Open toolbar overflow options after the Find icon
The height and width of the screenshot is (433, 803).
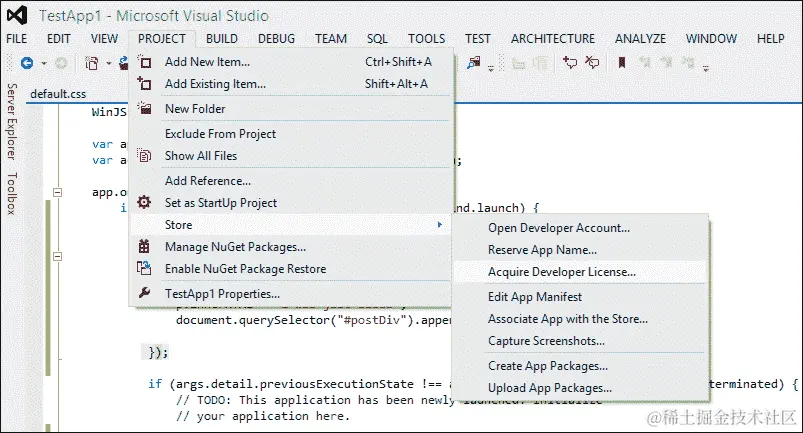pyautogui.click(x=491, y=68)
